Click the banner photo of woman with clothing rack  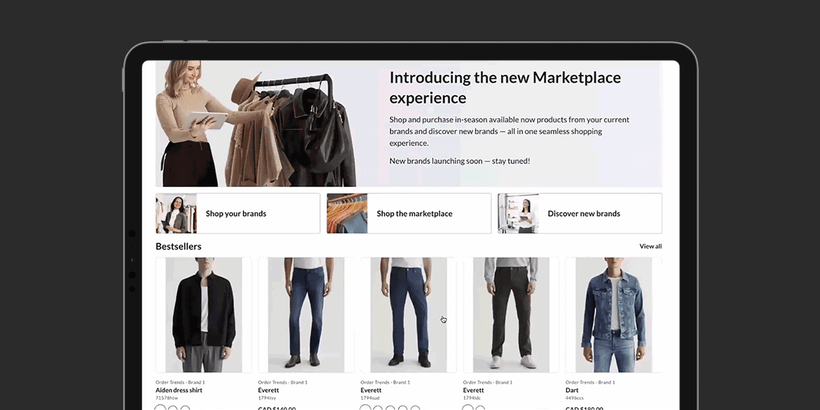pyautogui.click(x=256, y=123)
